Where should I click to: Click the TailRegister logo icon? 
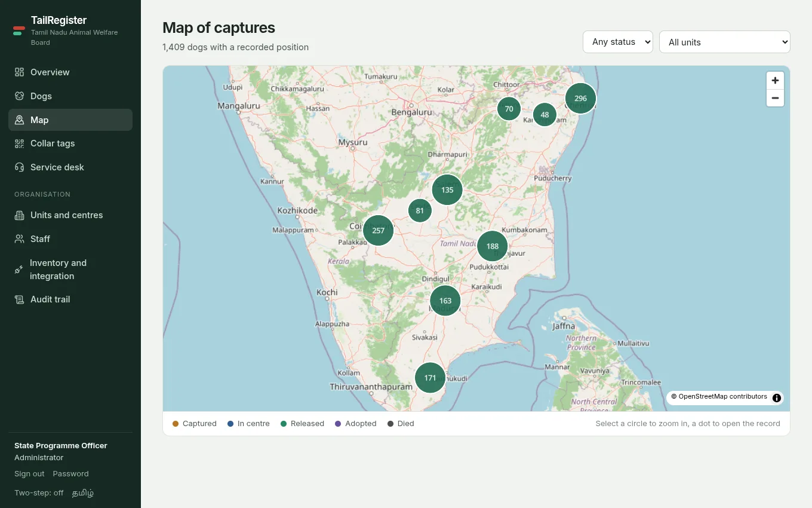click(x=19, y=30)
